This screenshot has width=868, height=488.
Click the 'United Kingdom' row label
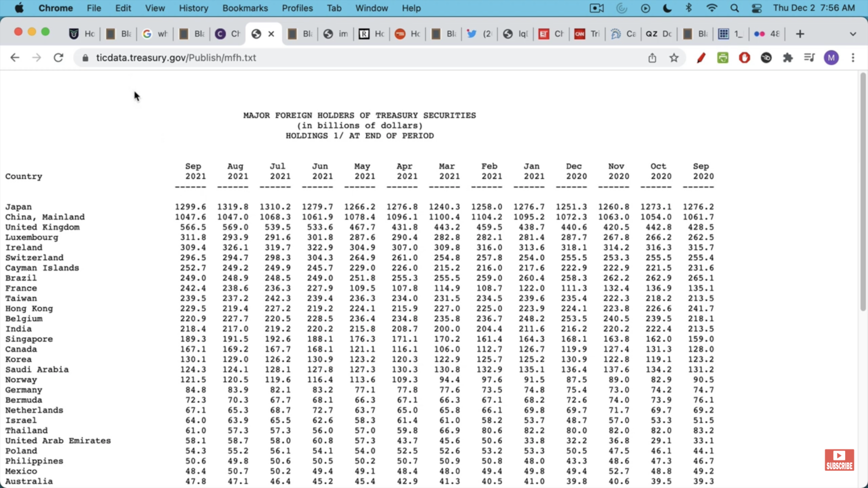click(x=42, y=227)
